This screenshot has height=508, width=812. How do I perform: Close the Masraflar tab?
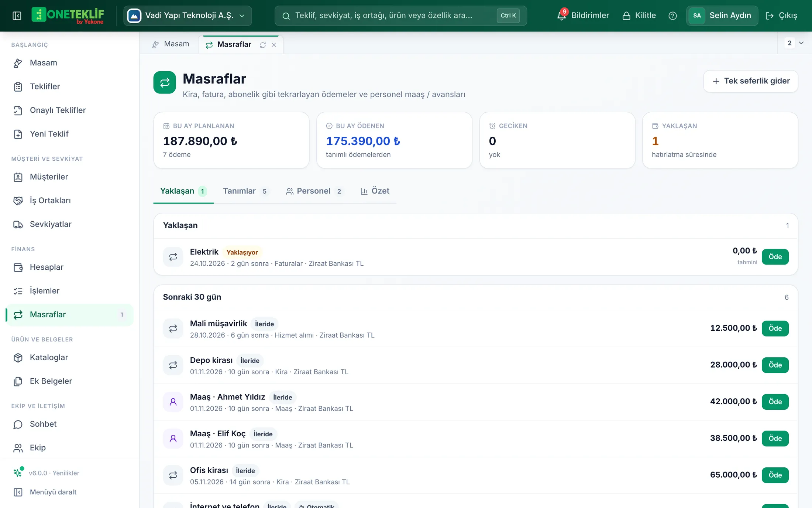[274, 45]
